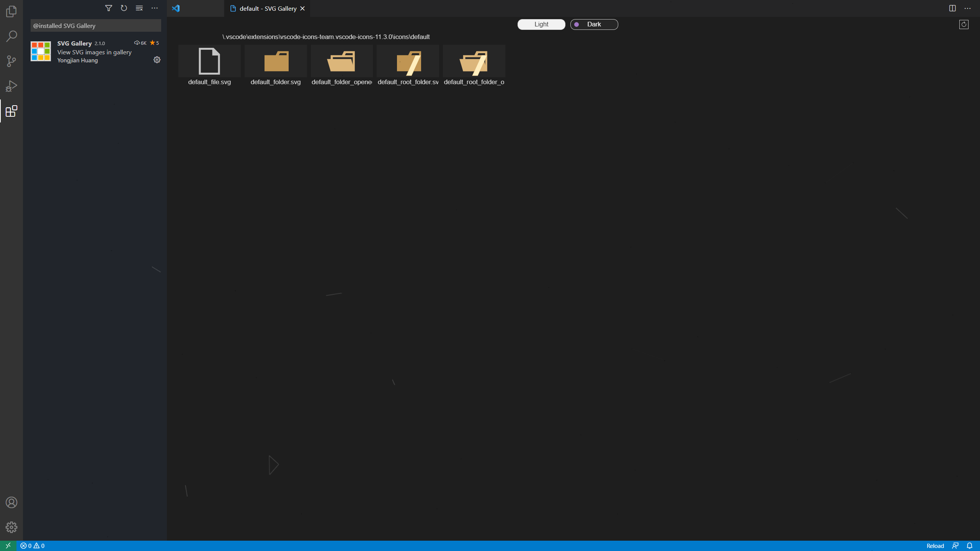
Task: Refresh the extensions list
Action: 124,8
